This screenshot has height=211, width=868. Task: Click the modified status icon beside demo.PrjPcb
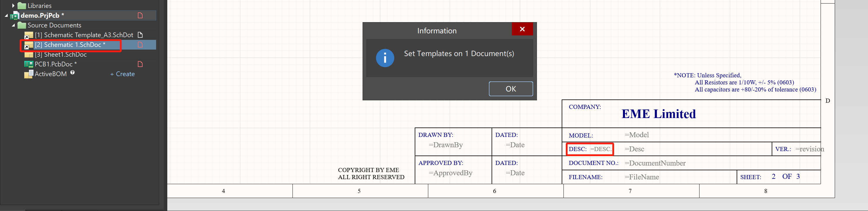click(x=140, y=16)
